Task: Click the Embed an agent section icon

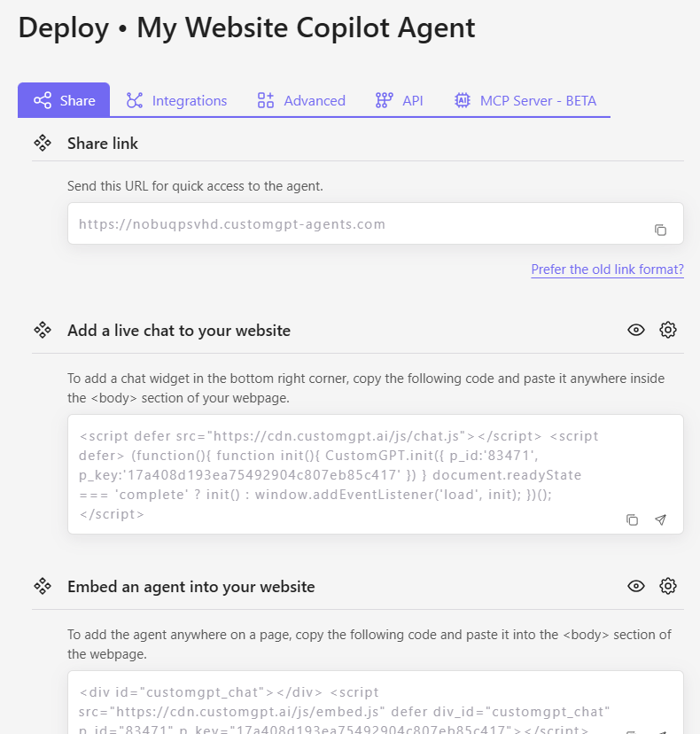Action: click(42, 587)
